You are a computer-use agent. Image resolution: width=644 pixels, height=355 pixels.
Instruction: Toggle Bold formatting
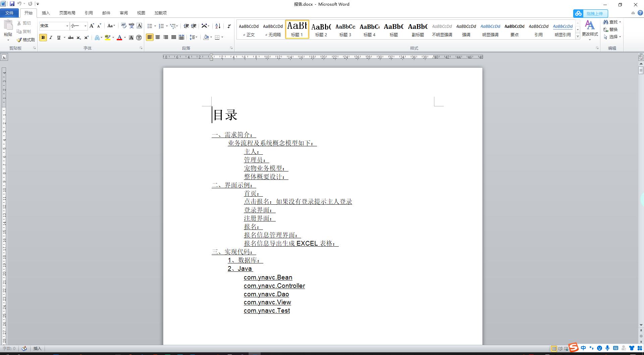coord(43,38)
